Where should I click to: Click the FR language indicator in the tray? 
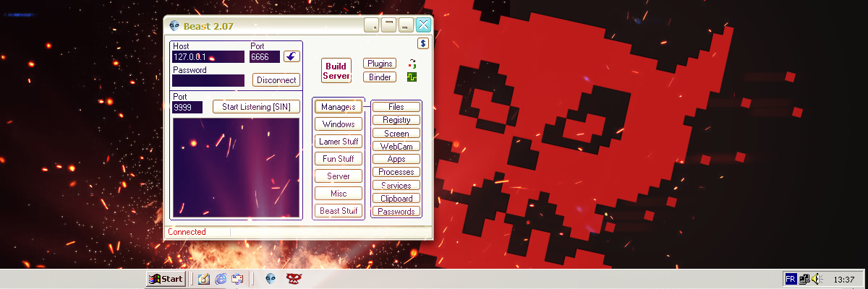pos(791,279)
